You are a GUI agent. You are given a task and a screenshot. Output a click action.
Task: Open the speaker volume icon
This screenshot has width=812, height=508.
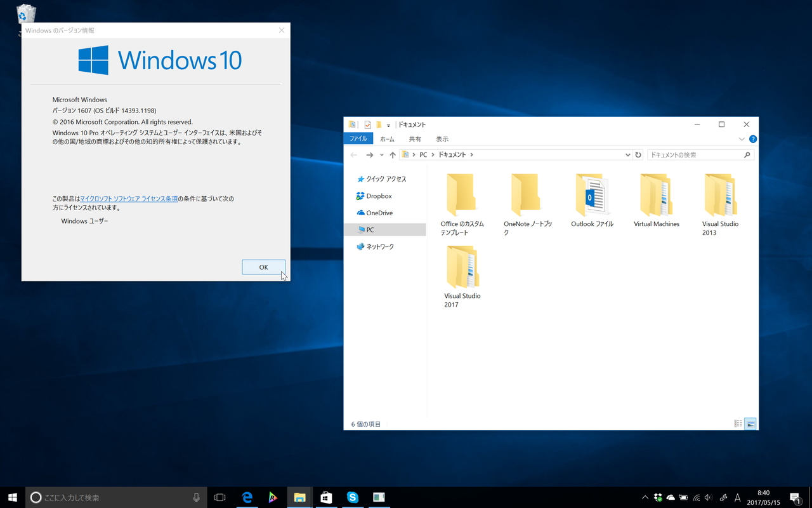click(x=708, y=498)
